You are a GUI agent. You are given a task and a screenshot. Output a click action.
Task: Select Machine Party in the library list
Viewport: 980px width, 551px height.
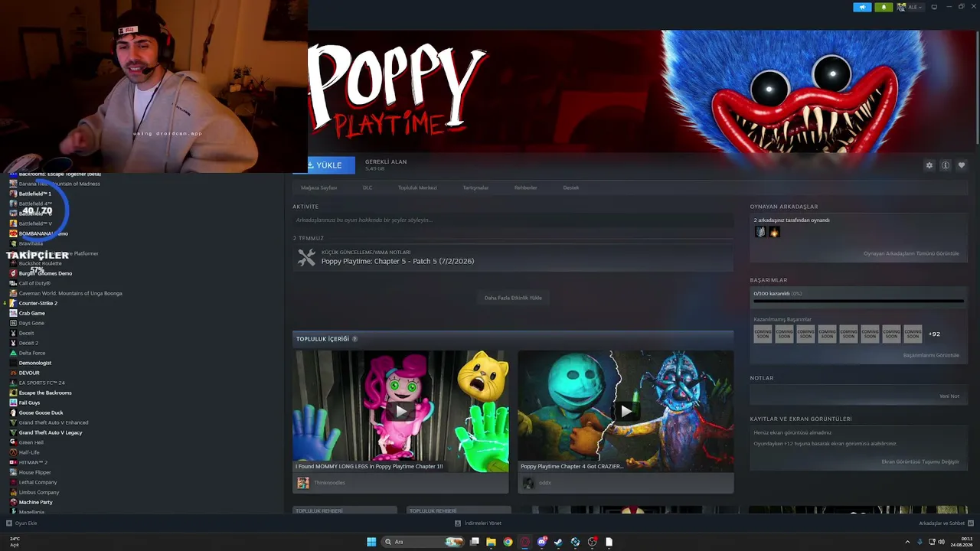click(36, 502)
